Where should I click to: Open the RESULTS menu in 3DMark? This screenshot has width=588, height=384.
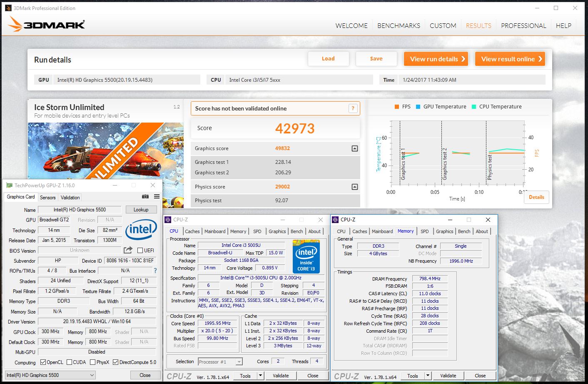tap(478, 25)
